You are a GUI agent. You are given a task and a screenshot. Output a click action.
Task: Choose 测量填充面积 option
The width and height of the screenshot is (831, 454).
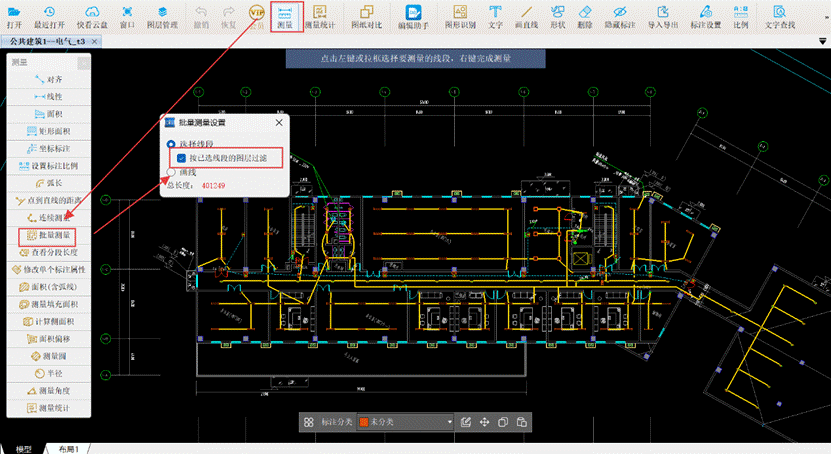click(49, 304)
